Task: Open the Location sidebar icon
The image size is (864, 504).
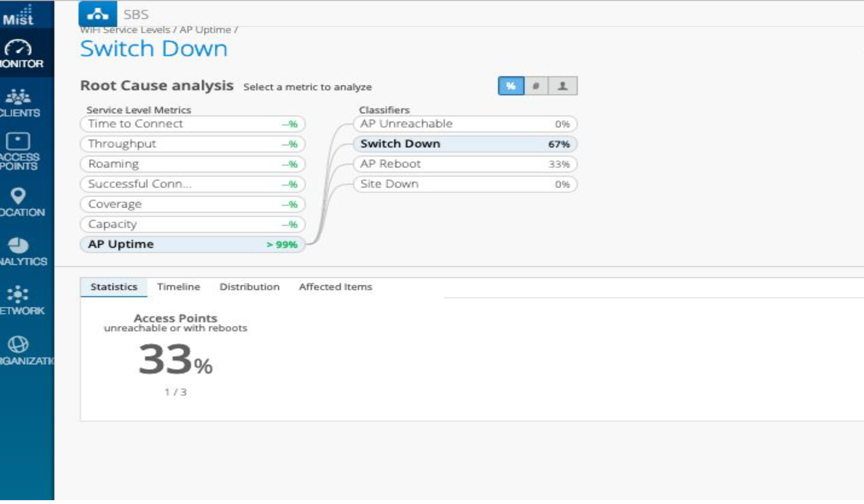Action: pos(19,202)
